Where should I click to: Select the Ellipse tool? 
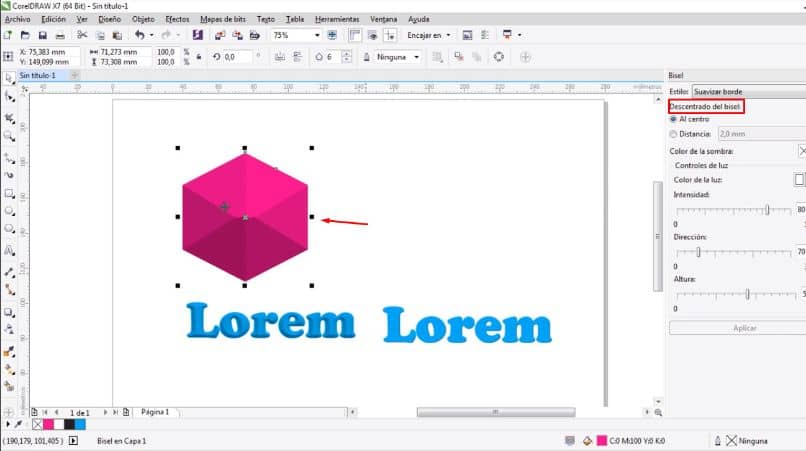9,211
